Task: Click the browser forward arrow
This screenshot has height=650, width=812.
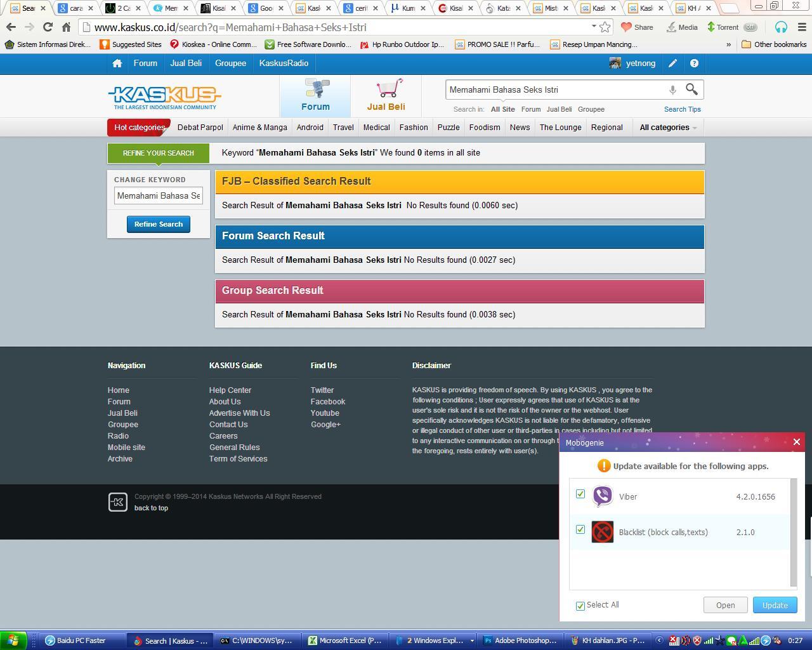Action: [29, 27]
